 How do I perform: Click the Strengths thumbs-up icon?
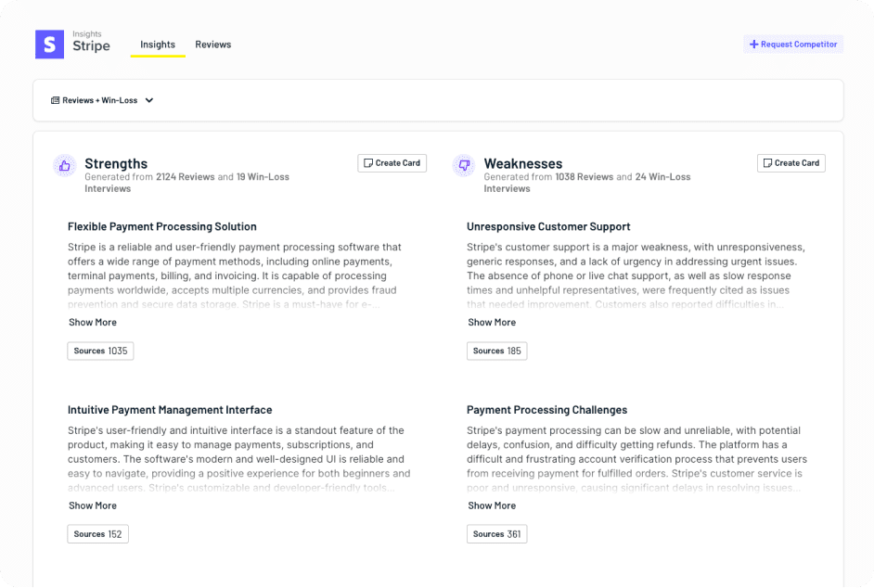64,166
